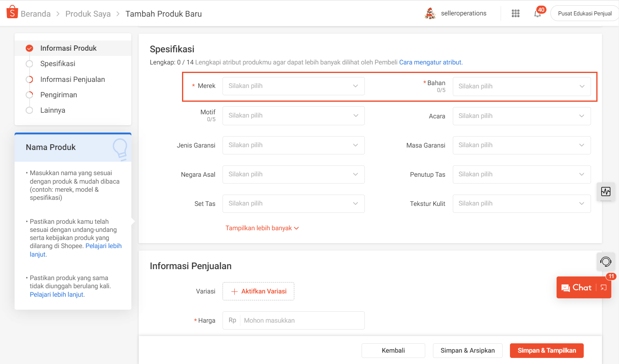
Task: Click the selleroperations avatar picture
Action: click(430, 13)
